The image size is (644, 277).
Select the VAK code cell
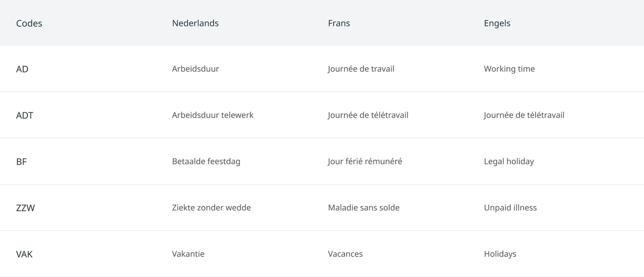(24, 254)
